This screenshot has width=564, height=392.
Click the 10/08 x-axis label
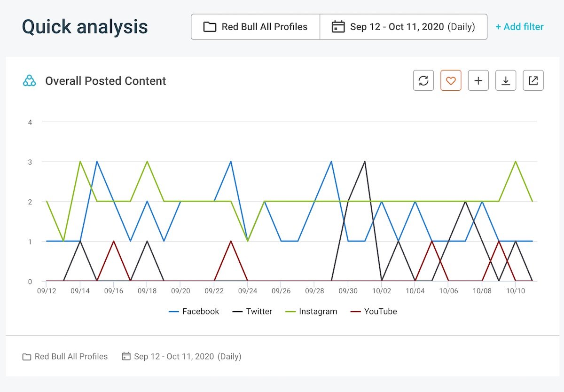click(x=482, y=291)
